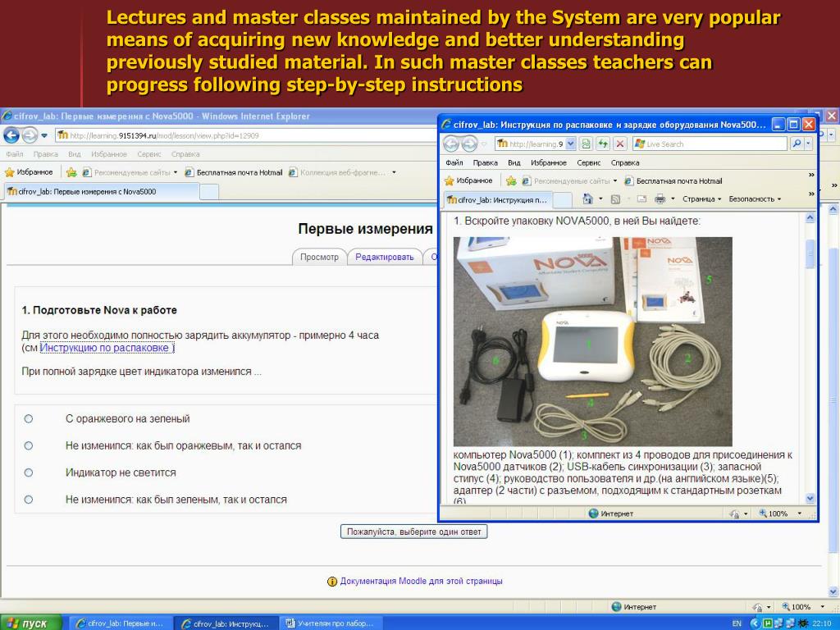The height and width of the screenshot is (630, 840).
Task: Click Бесплатная почта Hotmail in front window
Action: click(673, 181)
